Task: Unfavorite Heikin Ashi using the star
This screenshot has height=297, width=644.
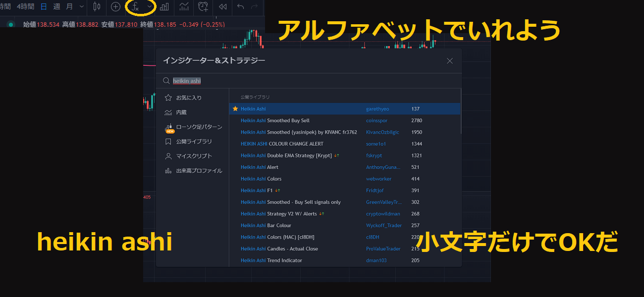Action: 235,109
